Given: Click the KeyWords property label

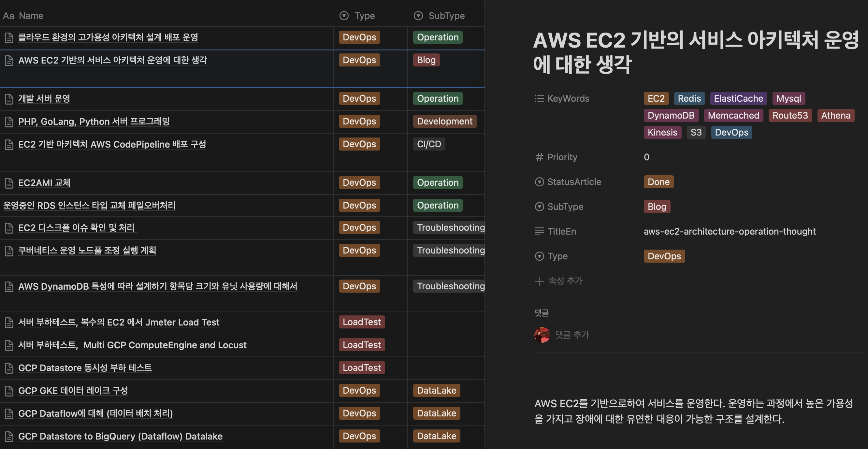Looking at the screenshot, I should pyautogui.click(x=568, y=98).
